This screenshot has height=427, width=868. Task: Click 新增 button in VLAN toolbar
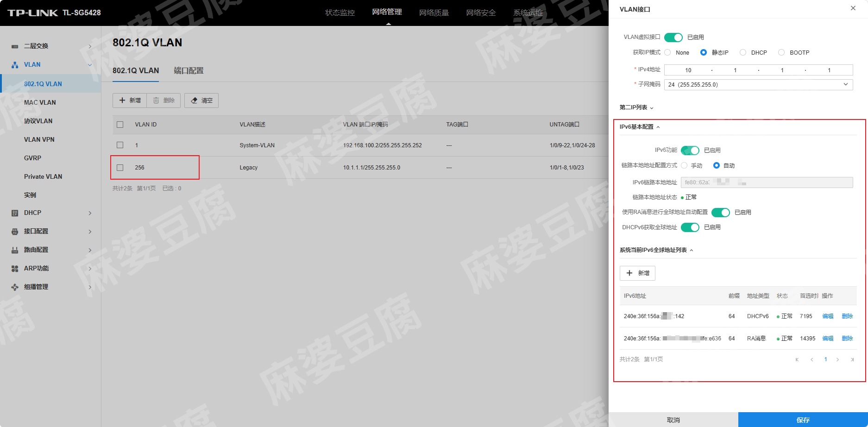tap(130, 100)
